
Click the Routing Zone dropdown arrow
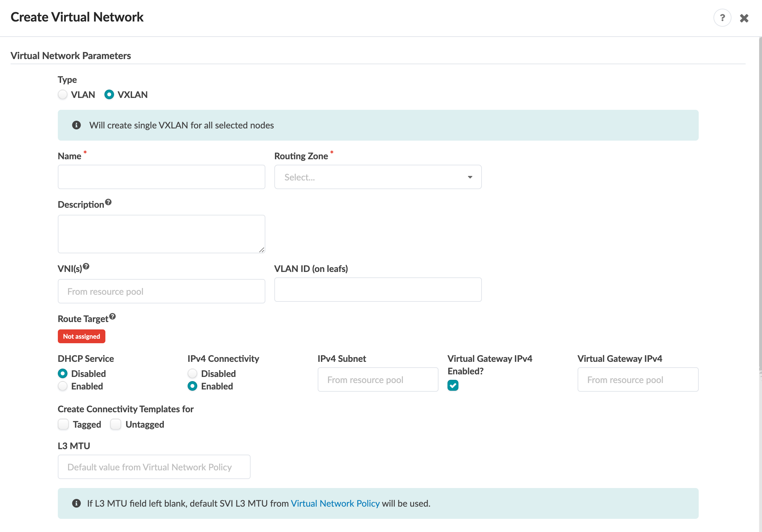(470, 177)
